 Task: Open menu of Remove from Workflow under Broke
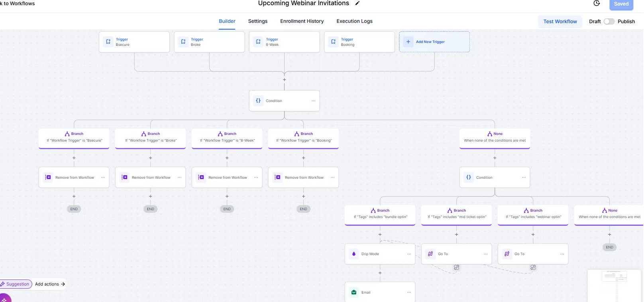coord(180,178)
